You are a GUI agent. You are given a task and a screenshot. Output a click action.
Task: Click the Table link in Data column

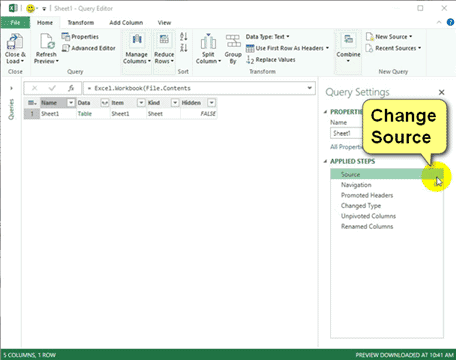(x=85, y=114)
